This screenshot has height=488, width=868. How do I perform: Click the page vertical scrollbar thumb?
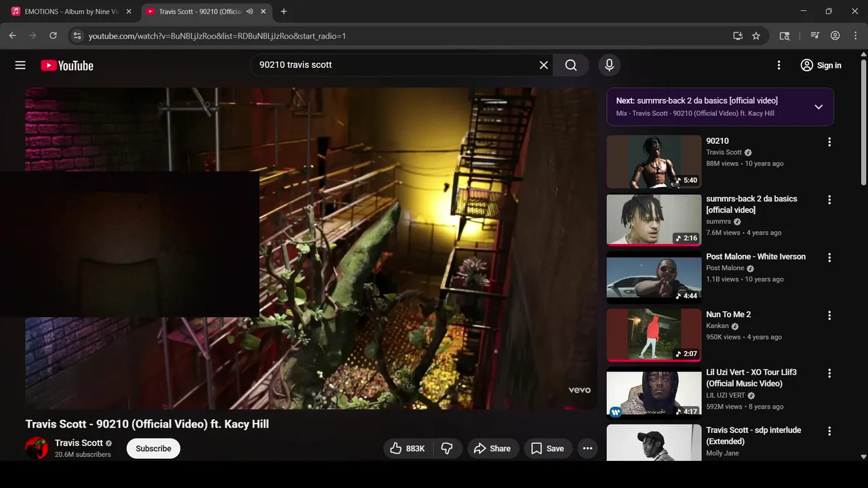(x=863, y=122)
